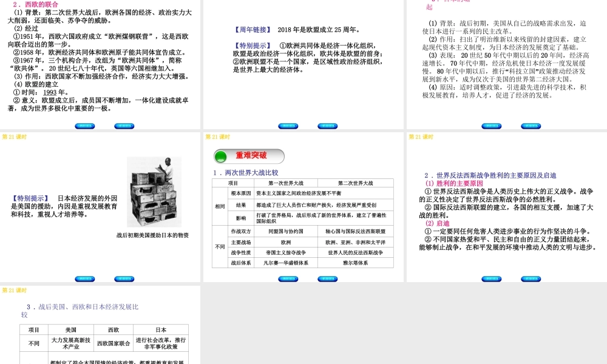
Task: Select the heading 2．西欧的联合
Action: point(36,5)
